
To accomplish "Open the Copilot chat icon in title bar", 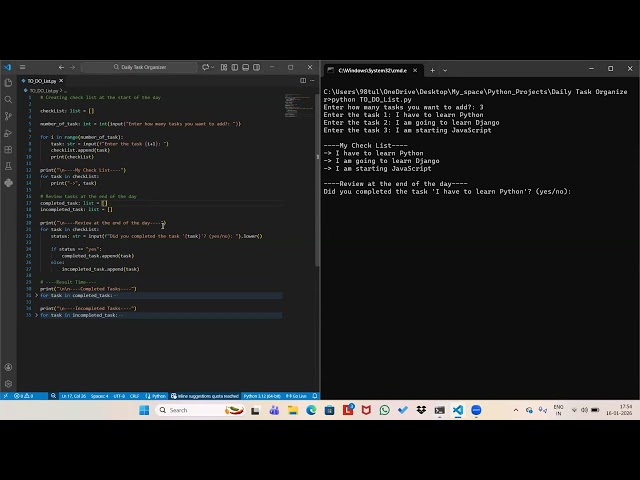I will pyautogui.click(x=206, y=67).
